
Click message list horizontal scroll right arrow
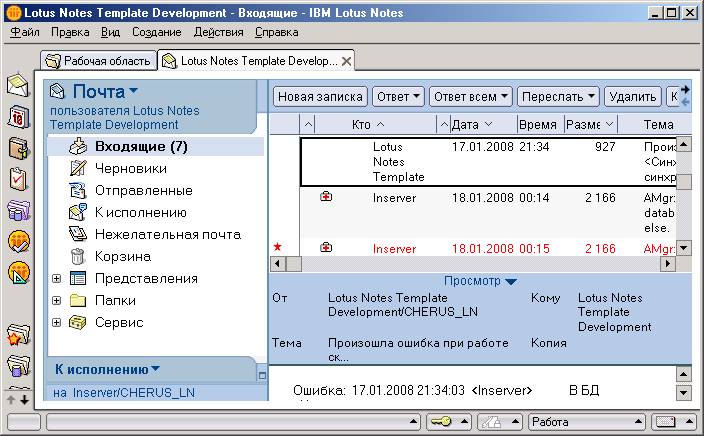[x=668, y=264]
